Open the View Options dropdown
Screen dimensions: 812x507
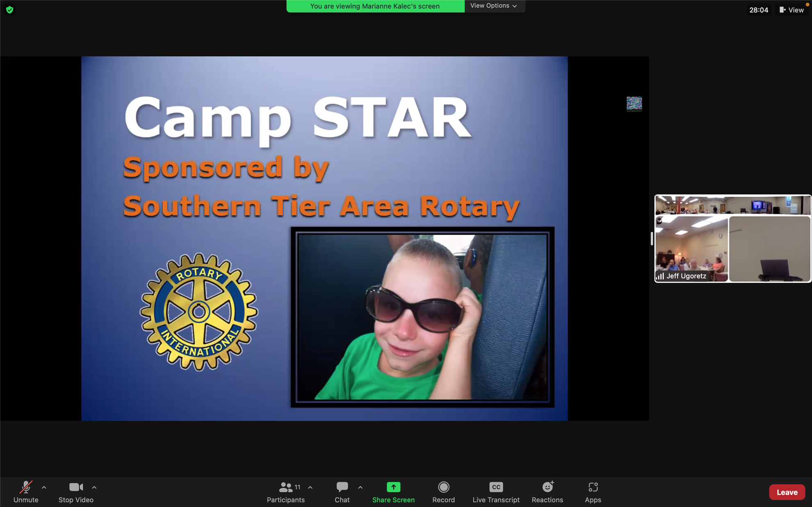pos(494,6)
